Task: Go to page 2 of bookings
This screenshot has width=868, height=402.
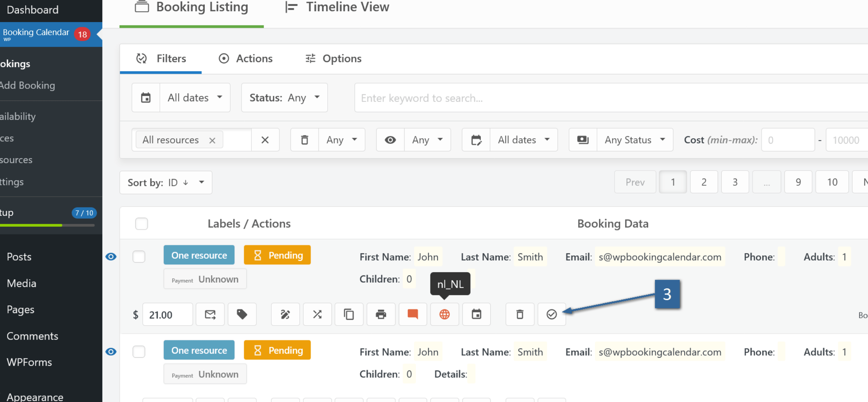Action: pyautogui.click(x=703, y=182)
